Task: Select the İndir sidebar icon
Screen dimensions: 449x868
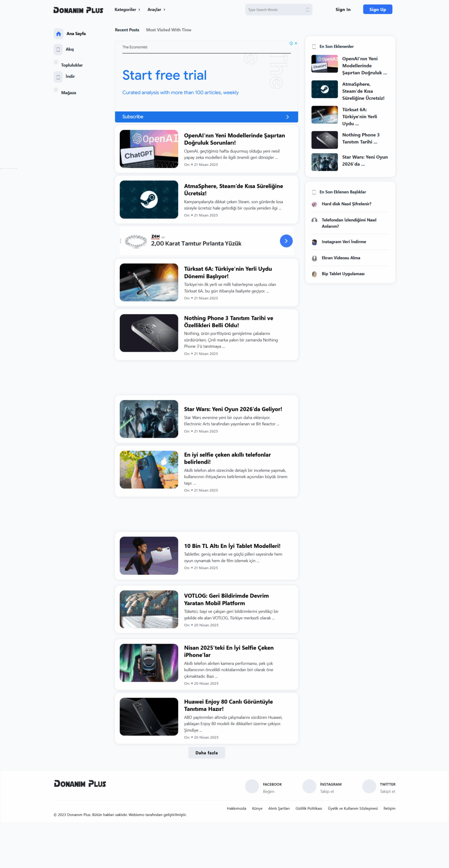Action: coord(58,77)
